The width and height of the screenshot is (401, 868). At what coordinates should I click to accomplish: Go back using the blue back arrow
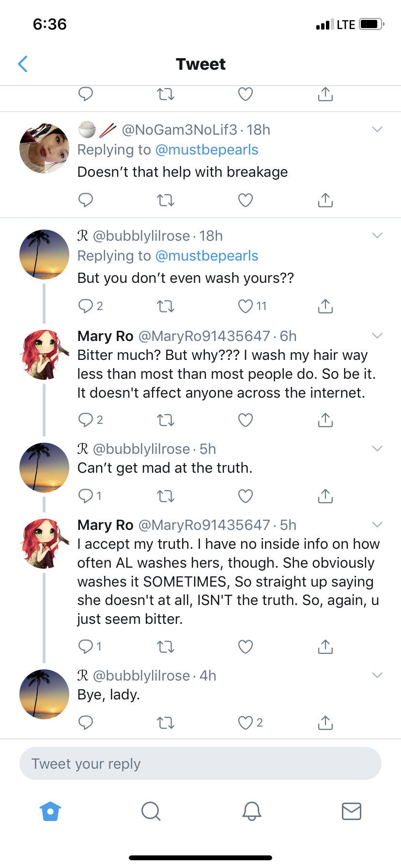tap(23, 64)
